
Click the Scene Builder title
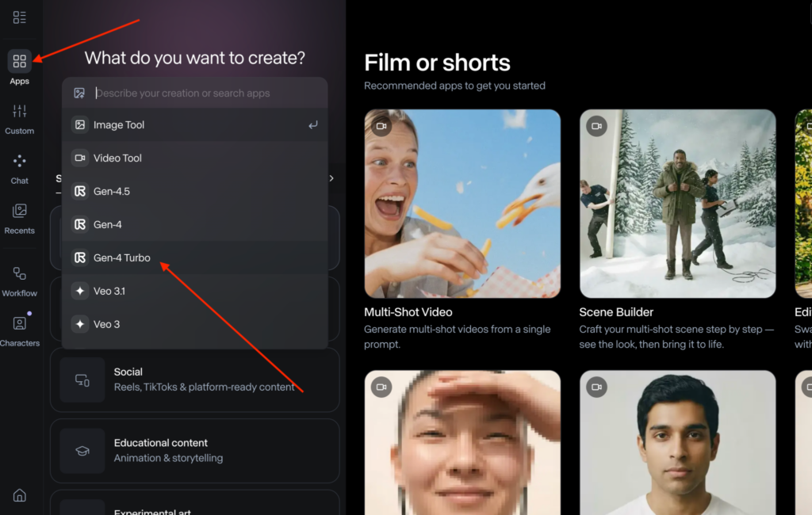click(x=616, y=312)
